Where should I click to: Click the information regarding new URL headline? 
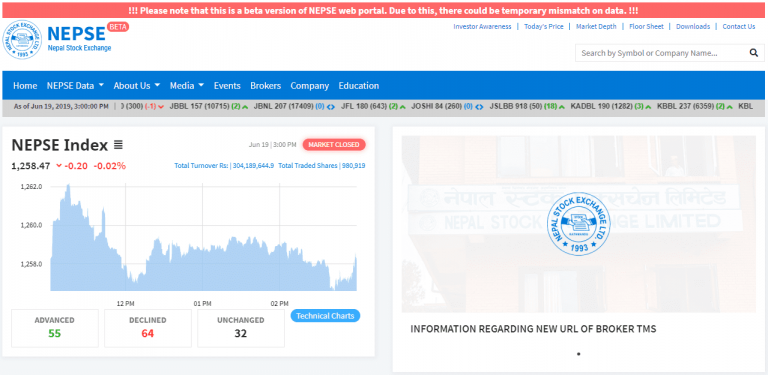point(533,329)
